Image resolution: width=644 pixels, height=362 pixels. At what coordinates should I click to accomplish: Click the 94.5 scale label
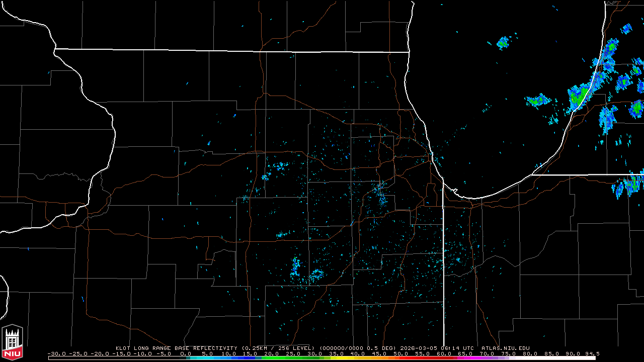click(x=591, y=353)
